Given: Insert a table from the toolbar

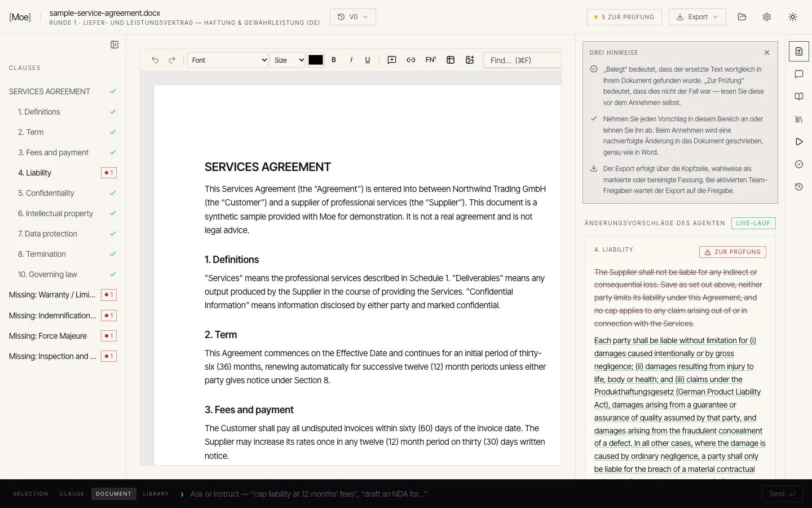Looking at the screenshot, I should click(451, 60).
